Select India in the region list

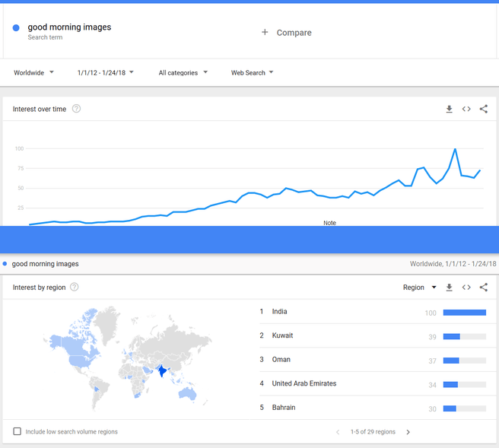(279, 312)
